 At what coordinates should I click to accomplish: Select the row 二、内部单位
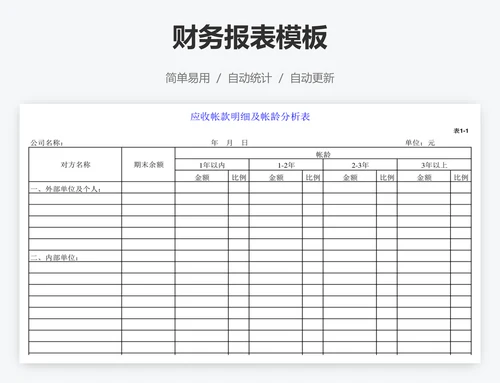(x=250, y=256)
